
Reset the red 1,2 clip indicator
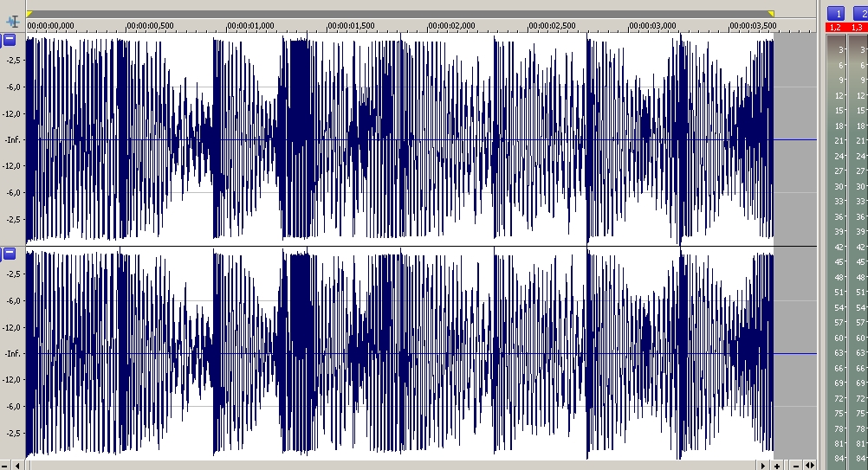coord(836,29)
